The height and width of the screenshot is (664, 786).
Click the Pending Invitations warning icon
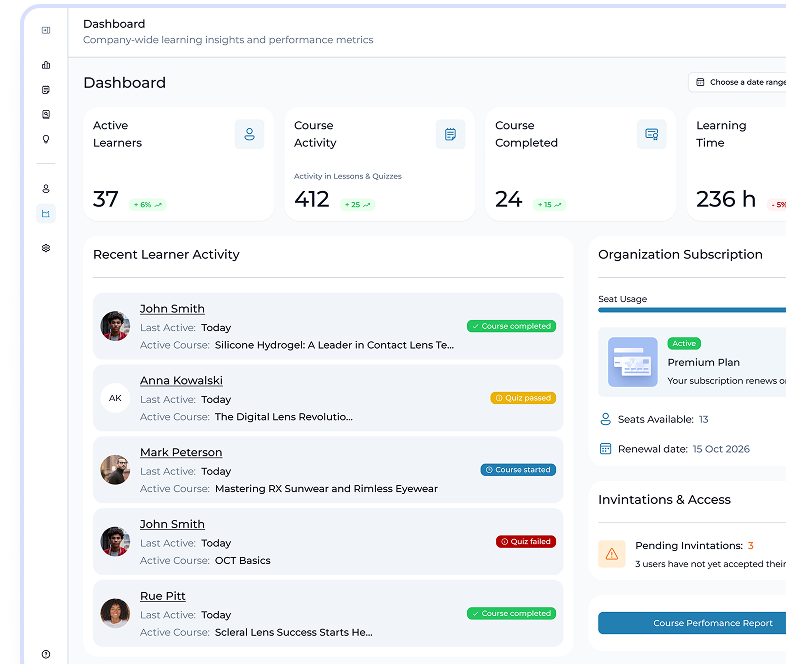[x=612, y=554]
